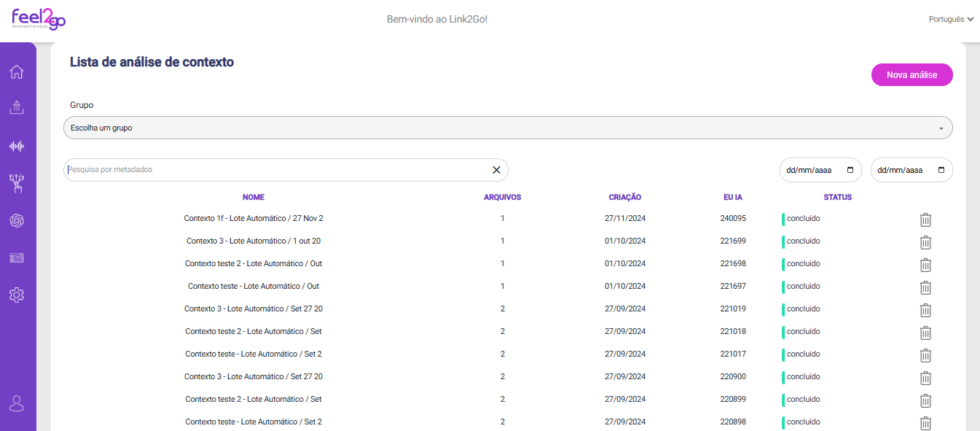Screen dimensions: 980x431
Task: Click the EU IA value 221699
Action: [x=733, y=241]
